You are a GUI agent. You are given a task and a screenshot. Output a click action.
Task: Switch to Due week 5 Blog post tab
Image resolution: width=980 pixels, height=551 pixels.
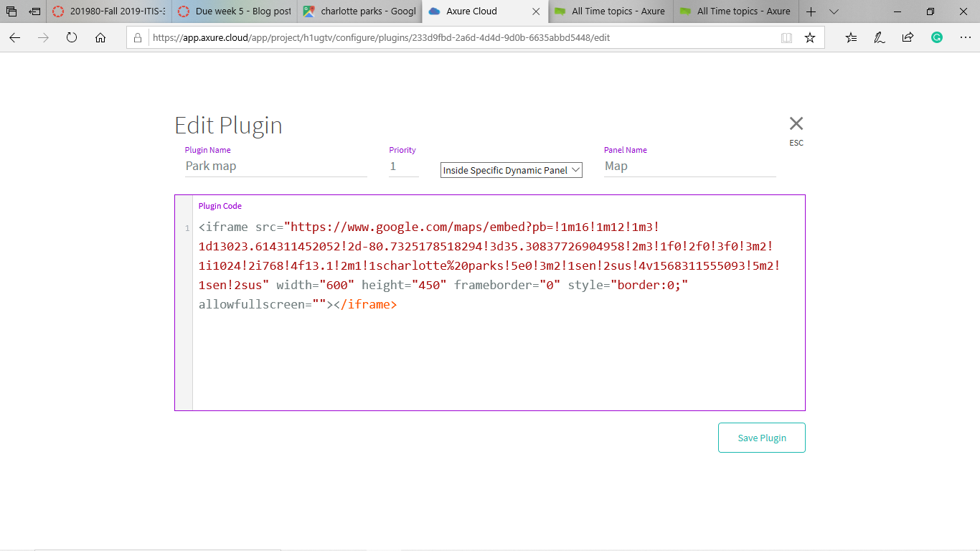pos(234,11)
